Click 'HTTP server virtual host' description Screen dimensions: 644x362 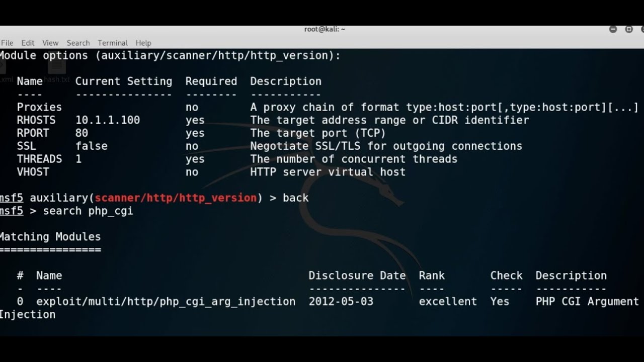328,172
